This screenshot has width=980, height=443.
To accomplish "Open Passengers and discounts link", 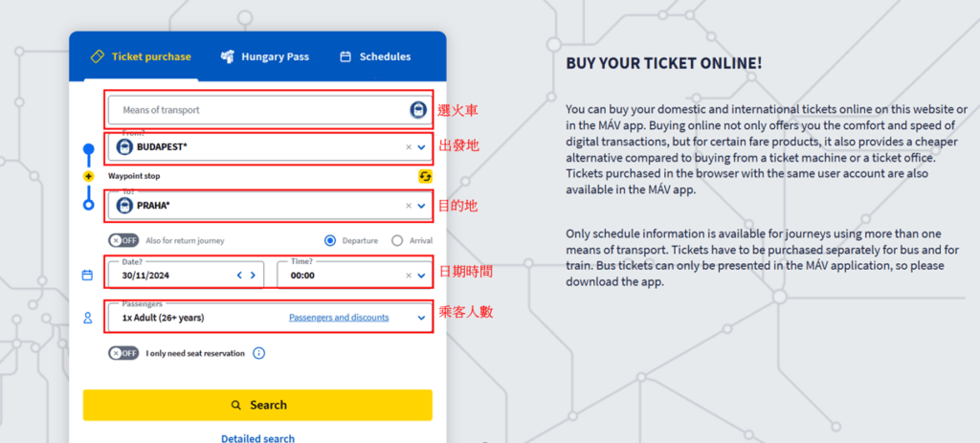I will pos(339,318).
